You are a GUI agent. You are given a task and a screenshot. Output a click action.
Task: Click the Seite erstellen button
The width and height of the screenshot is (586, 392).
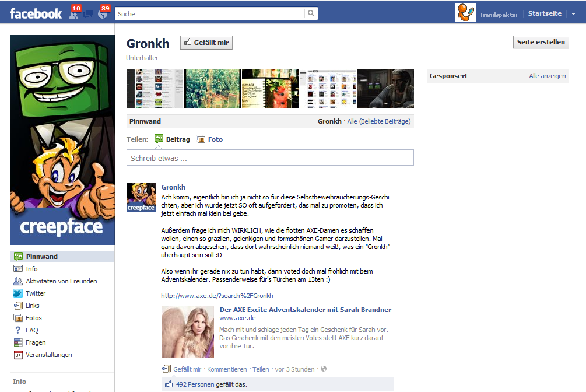pyautogui.click(x=541, y=42)
